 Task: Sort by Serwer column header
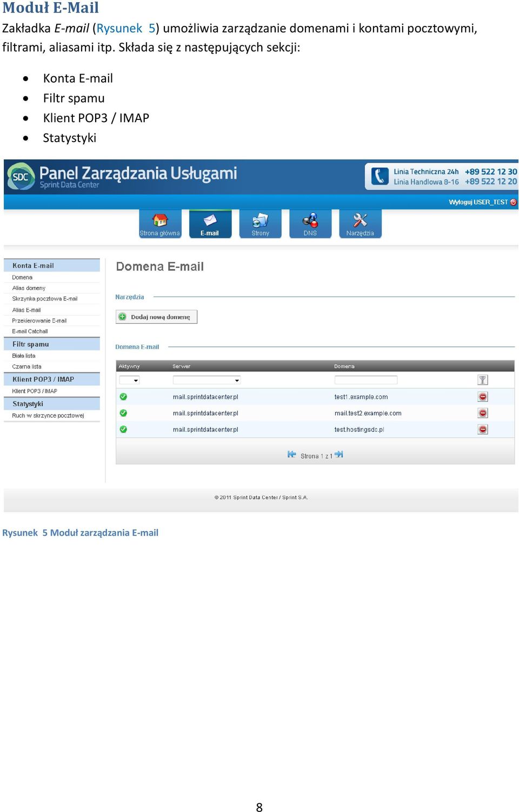[x=182, y=366]
